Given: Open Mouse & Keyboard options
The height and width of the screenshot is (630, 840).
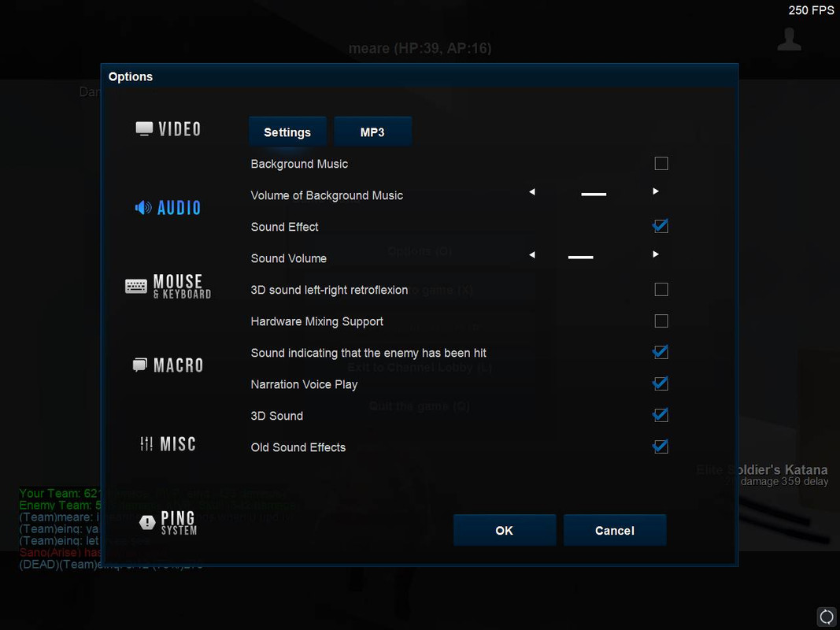Looking at the screenshot, I should click(168, 287).
